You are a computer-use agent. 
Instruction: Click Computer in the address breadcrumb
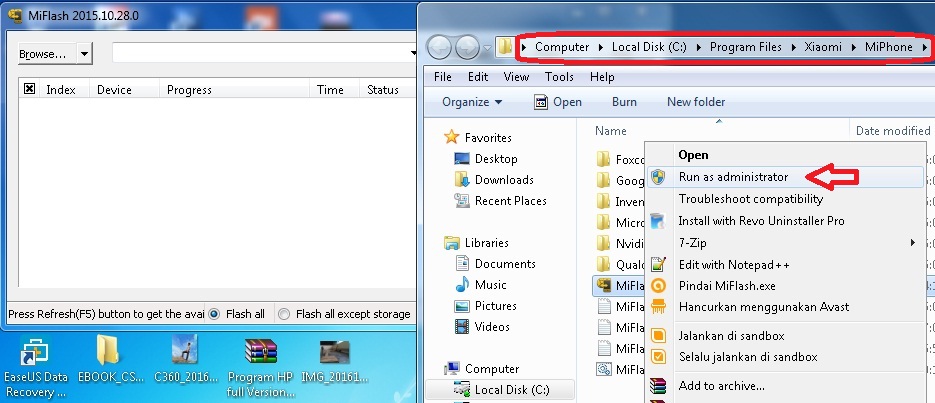tap(562, 46)
